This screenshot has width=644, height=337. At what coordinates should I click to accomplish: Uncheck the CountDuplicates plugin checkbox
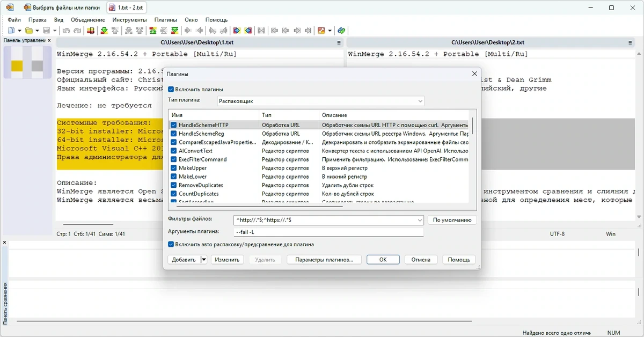pyautogui.click(x=174, y=194)
